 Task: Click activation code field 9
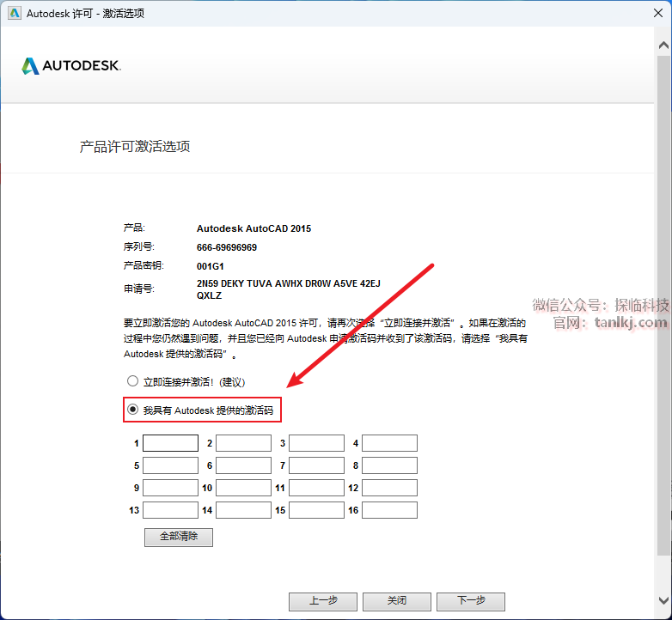(x=170, y=488)
